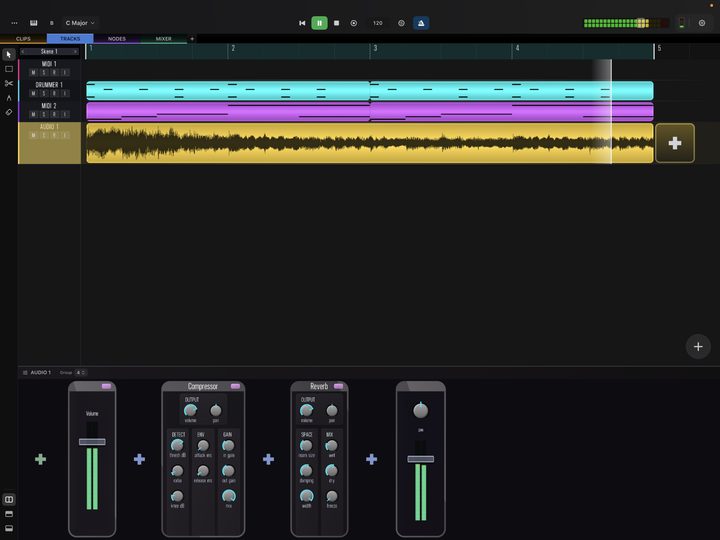Click the device panel icon beside AUDIO 1
The image size is (720, 540).
point(25,372)
